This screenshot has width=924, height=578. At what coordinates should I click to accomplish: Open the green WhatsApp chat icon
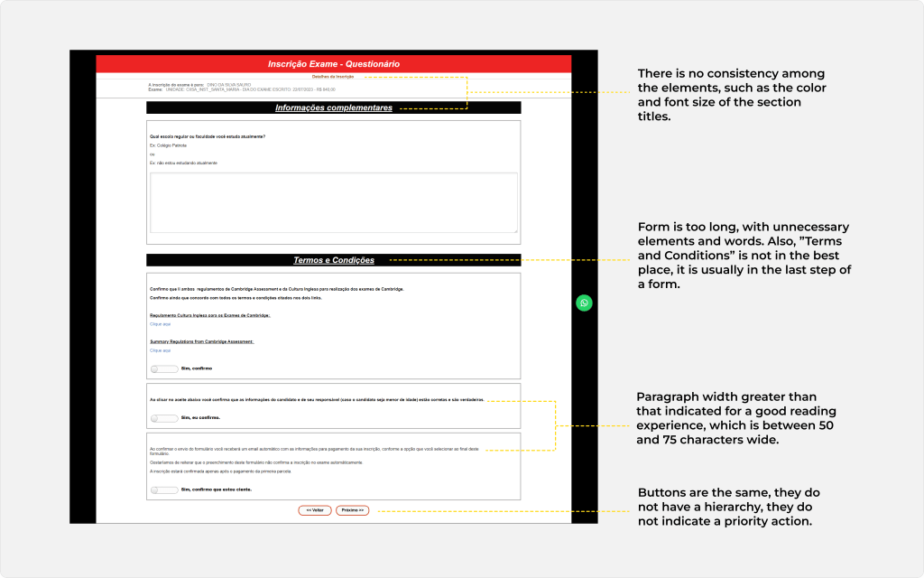coord(585,303)
